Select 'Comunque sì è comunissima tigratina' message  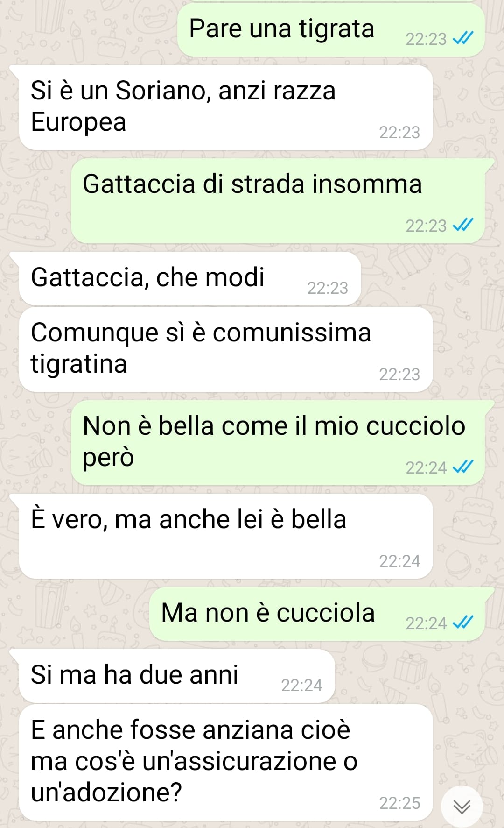(x=226, y=349)
